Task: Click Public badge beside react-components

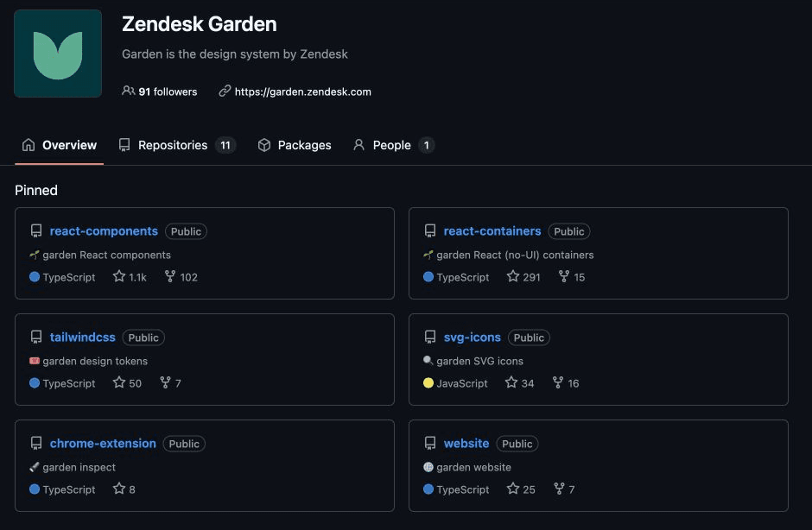Action: [x=186, y=231]
